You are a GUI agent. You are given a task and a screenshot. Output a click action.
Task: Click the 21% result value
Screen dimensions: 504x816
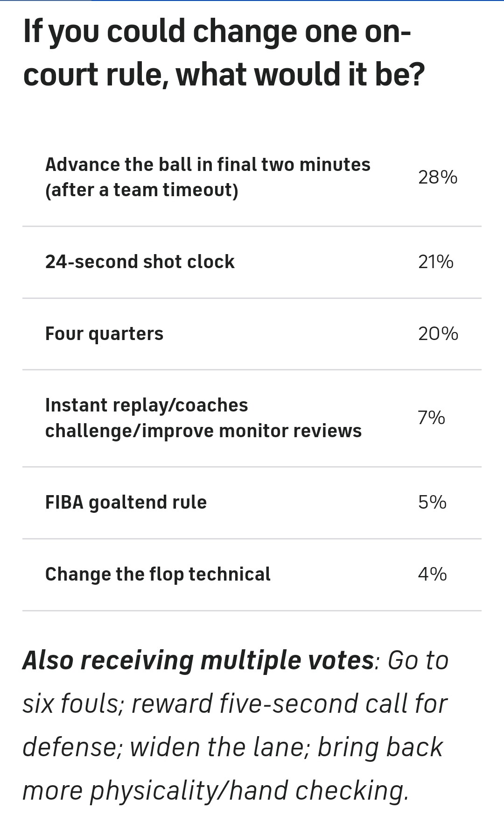(x=435, y=262)
